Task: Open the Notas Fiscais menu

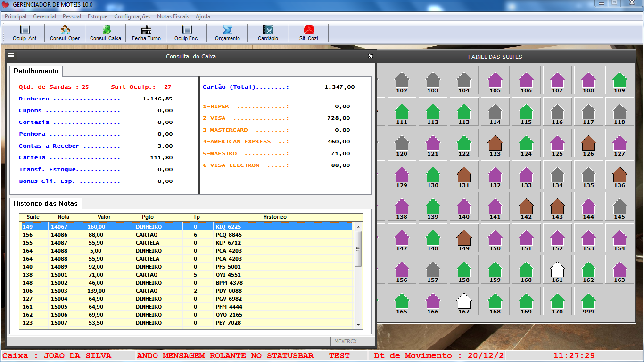Action: [x=173, y=16]
